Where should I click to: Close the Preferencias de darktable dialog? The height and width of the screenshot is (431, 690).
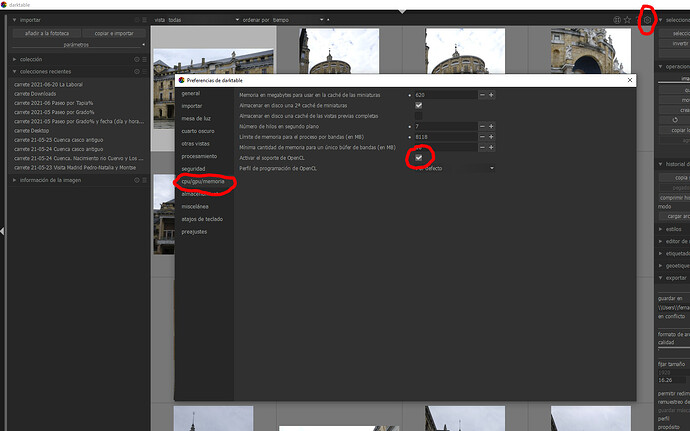(x=628, y=80)
